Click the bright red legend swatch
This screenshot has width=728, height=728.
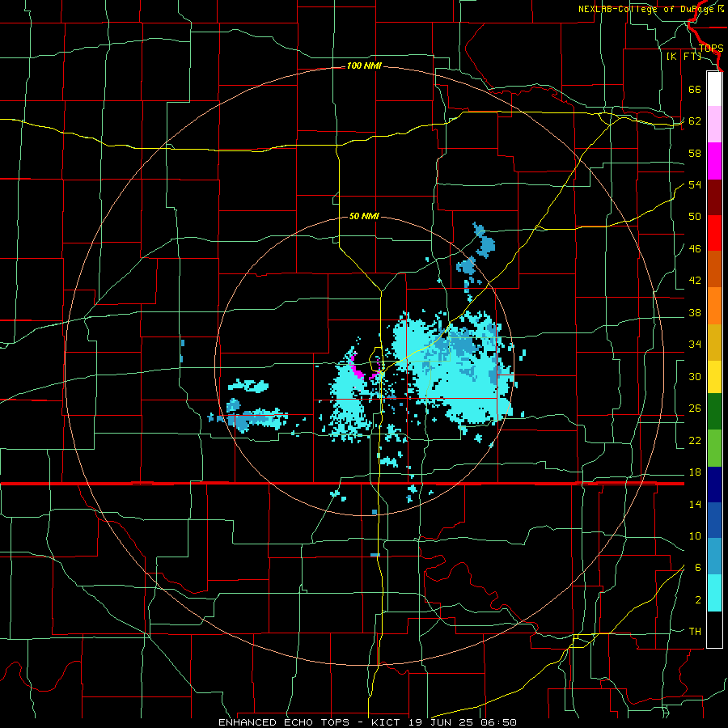tap(714, 233)
